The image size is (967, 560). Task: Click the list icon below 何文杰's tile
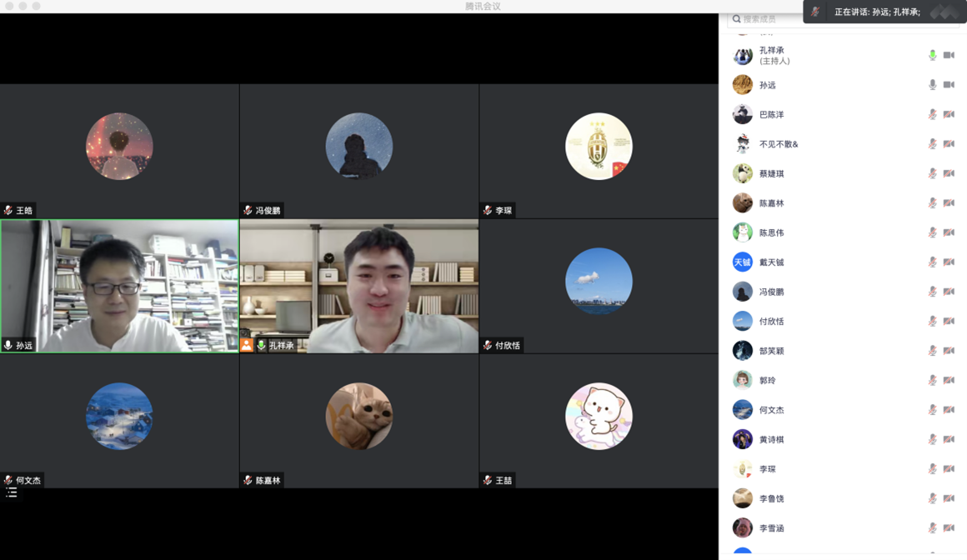pos(12,492)
